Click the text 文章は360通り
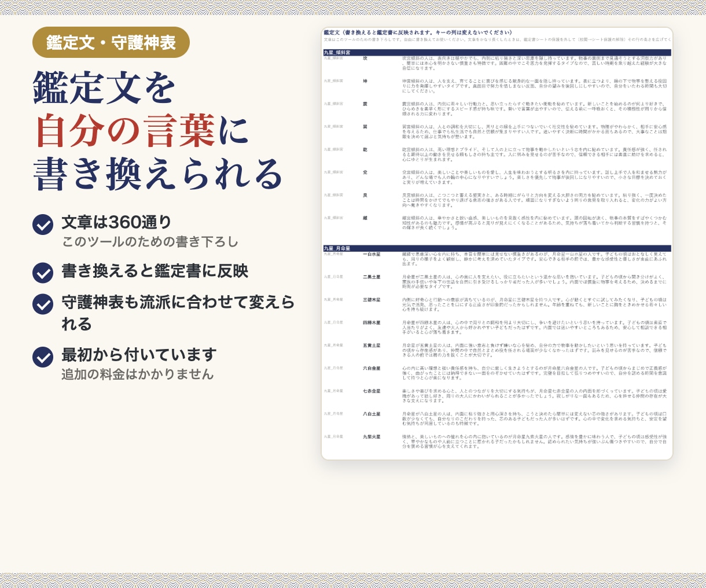Screen dimensions: 706x588 tap(117, 222)
